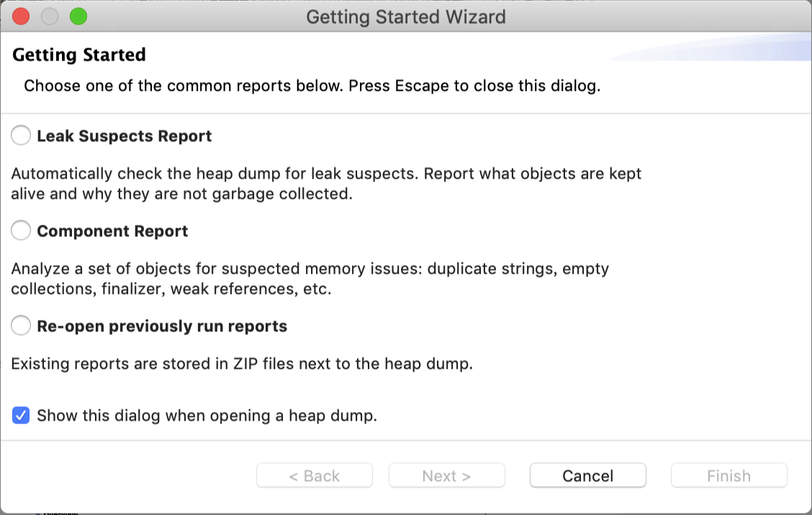Click the leak suspects description paragraph
The height and width of the screenshot is (515, 812).
click(325, 184)
